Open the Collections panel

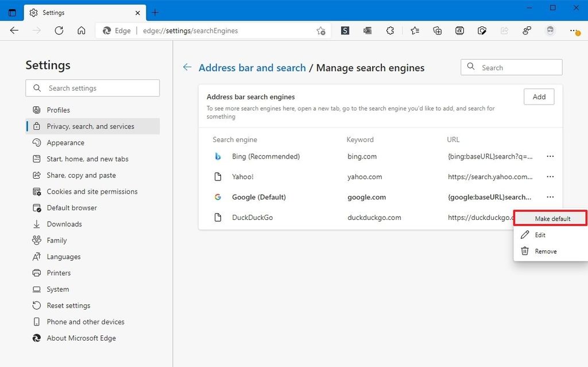coord(438,30)
